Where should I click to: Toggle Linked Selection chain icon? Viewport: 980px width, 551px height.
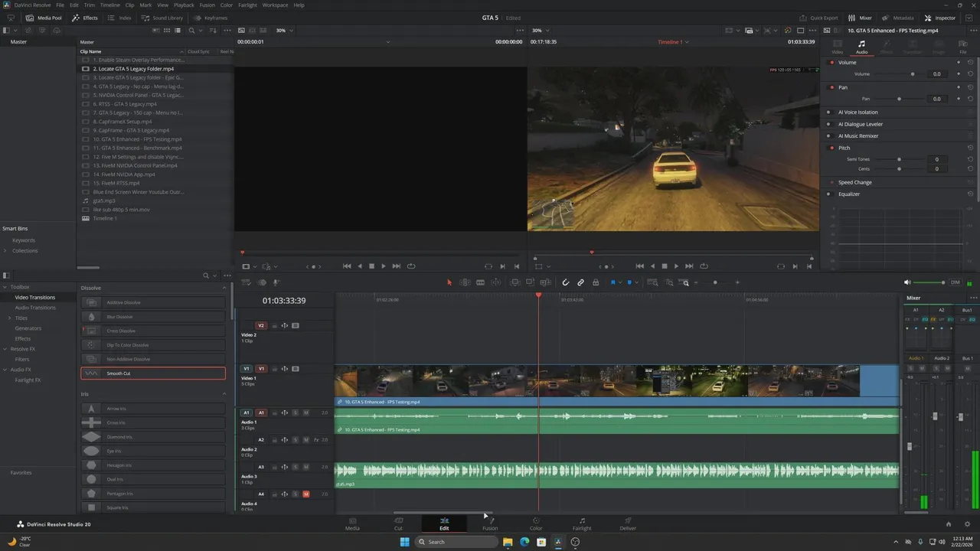(x=580, y=282)
